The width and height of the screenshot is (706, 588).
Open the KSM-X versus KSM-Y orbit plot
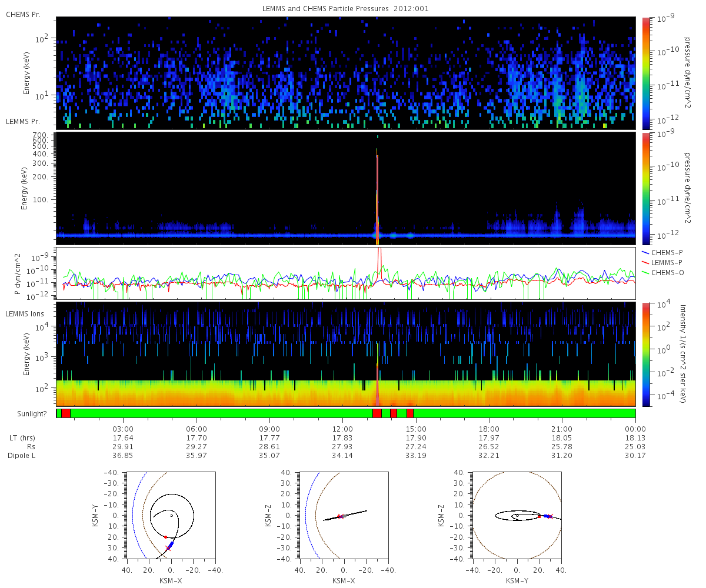[x=172, y=515]
